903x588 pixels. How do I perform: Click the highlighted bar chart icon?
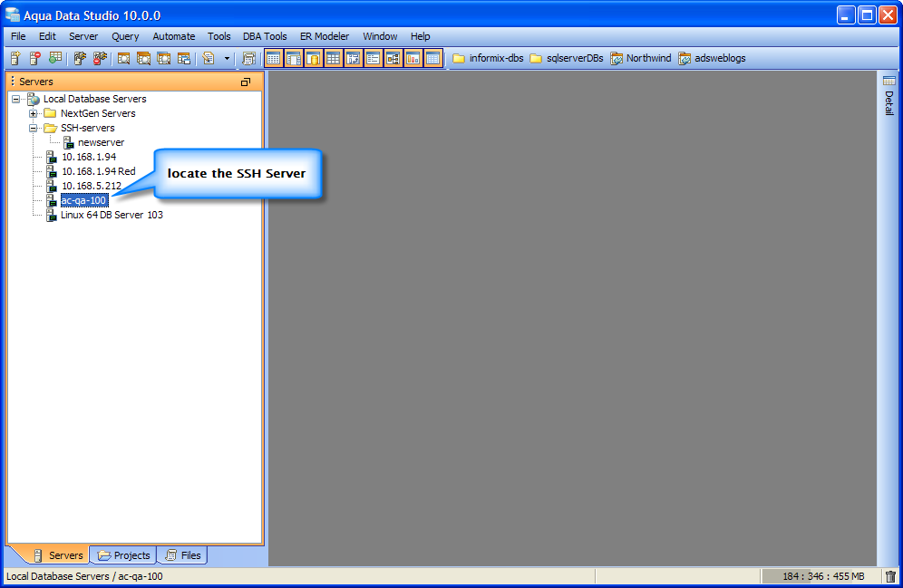coord(413,58)
